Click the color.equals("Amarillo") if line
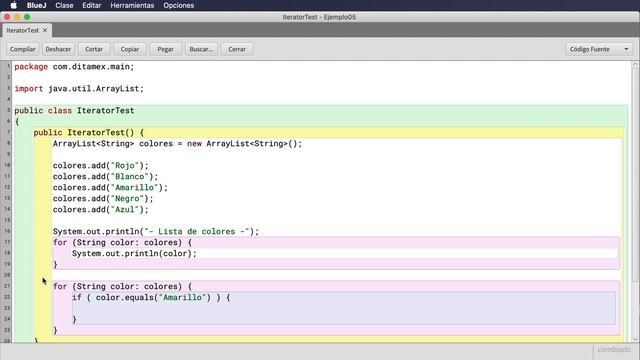The height and width of the screenshot is (360, 640). [151, 298]
